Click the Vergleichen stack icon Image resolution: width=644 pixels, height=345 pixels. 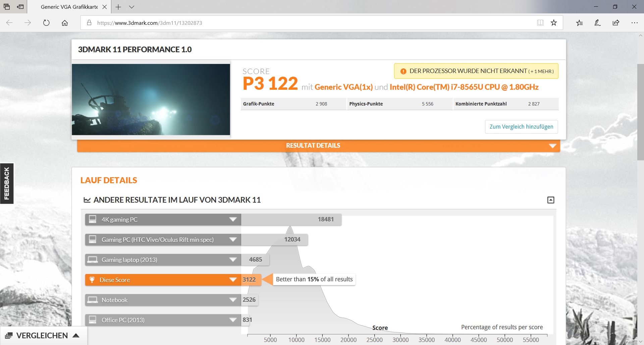click(9, 336)
